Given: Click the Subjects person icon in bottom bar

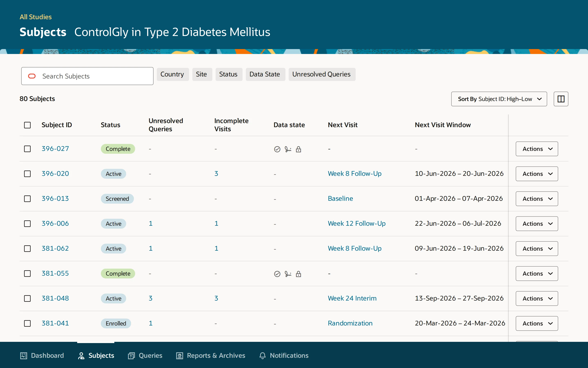Looking at the screenshot, I should 81,356.
